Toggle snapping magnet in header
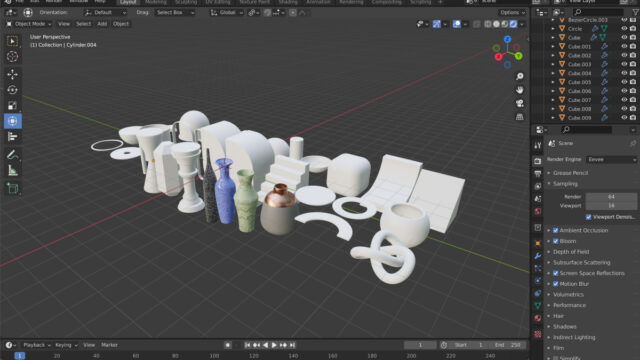Image resolution: width=640 pixels, height=360 pixels. coord(268,13)
